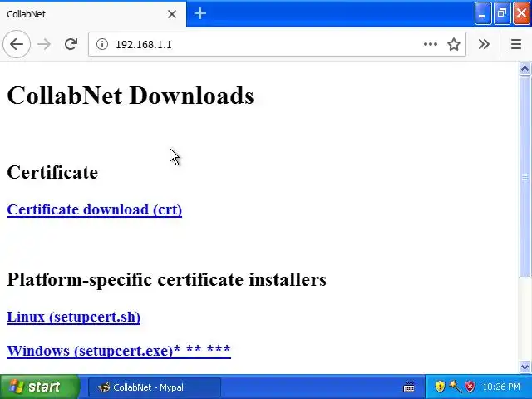Click the tools tray icon
532x399 pixels.
coord(455,387)
